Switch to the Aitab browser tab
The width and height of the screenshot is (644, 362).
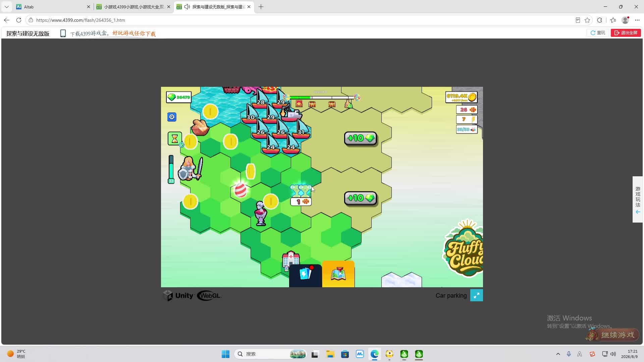53,7
